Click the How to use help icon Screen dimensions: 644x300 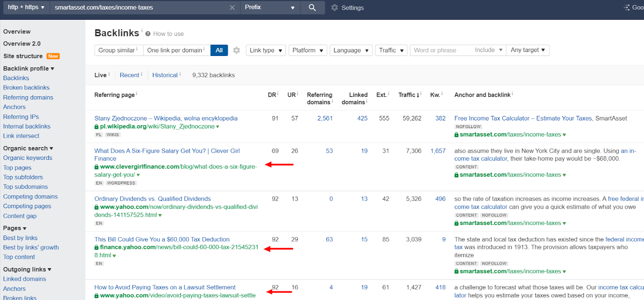(148, 34)
